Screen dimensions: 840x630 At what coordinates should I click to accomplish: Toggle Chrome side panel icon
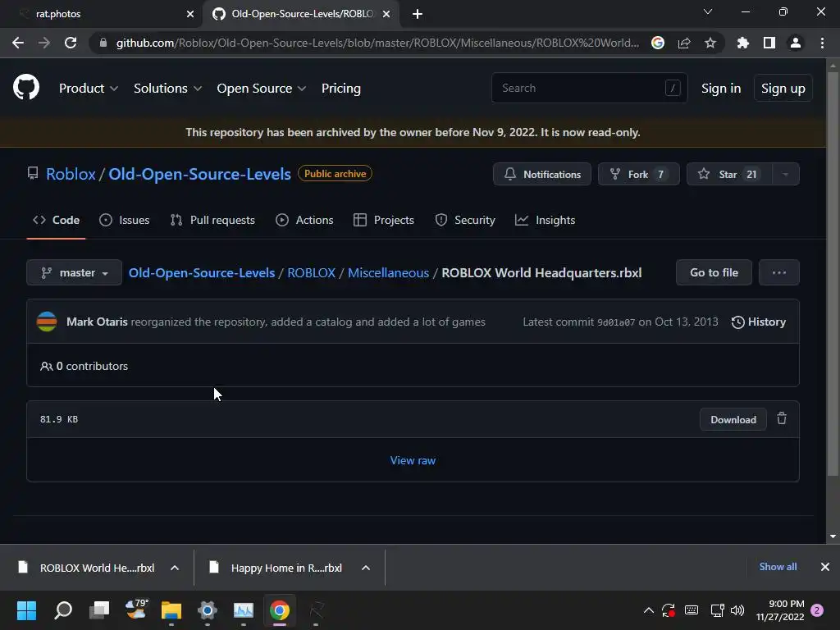click(x=769, y=43)
